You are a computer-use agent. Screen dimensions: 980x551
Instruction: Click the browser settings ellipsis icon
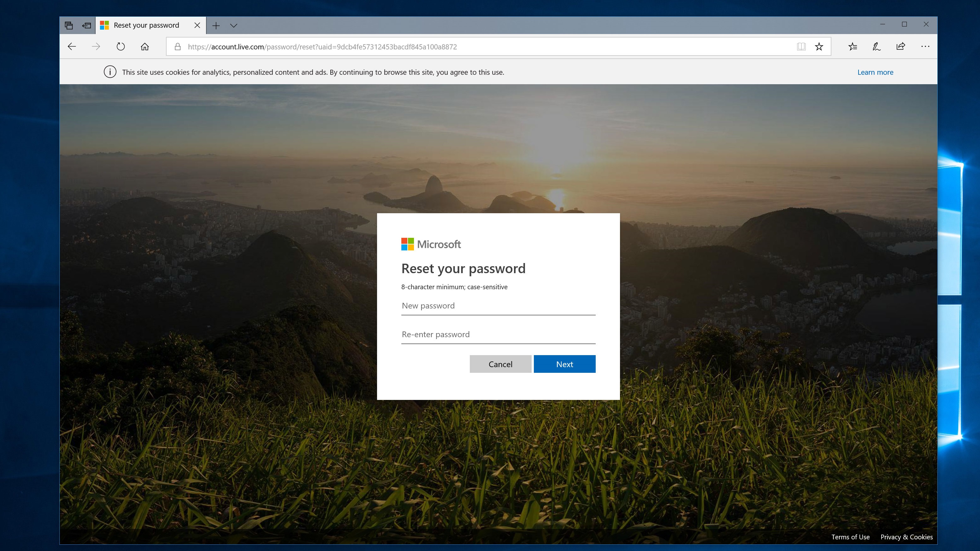[x=925, y=46]
